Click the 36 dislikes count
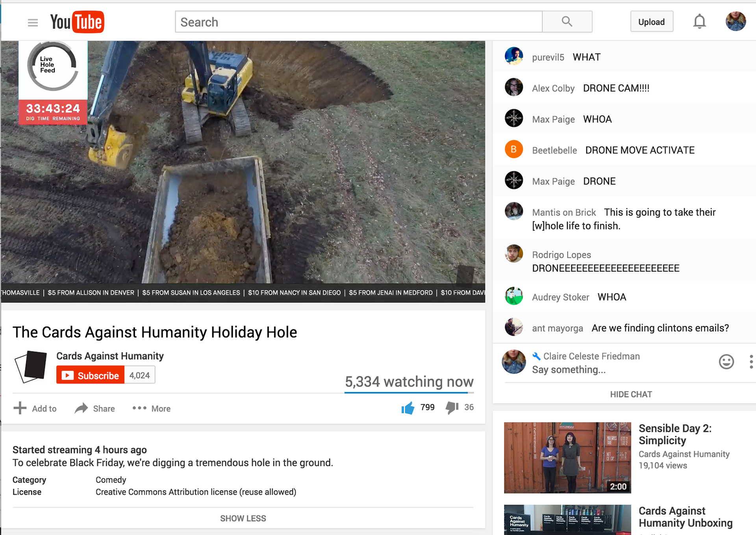The image size is (756, 535). coord(469,407)
